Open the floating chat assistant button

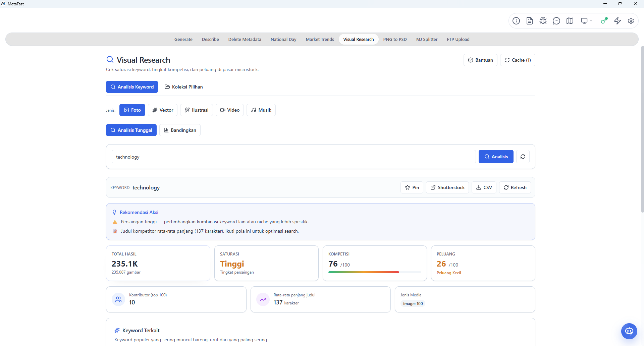[629, 331]
